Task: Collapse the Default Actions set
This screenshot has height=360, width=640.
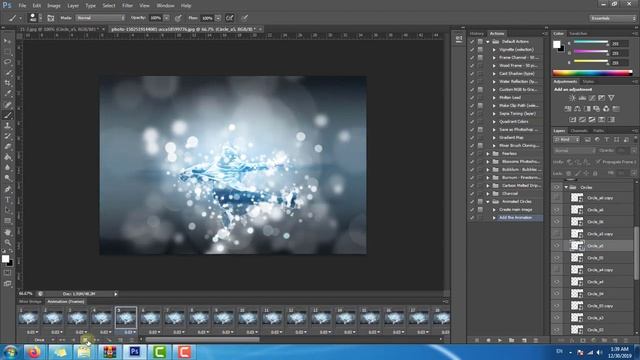Action: (x=488, y=42)
